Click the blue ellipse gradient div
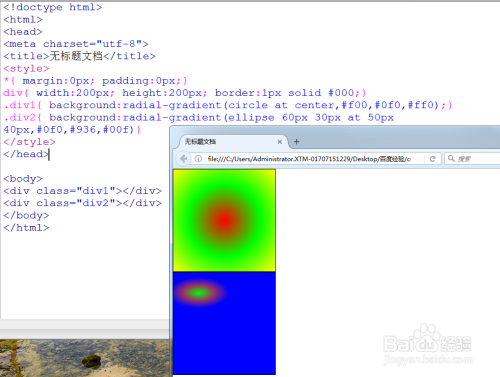Viewport: 500px width, 377px height. pos(224,323)
